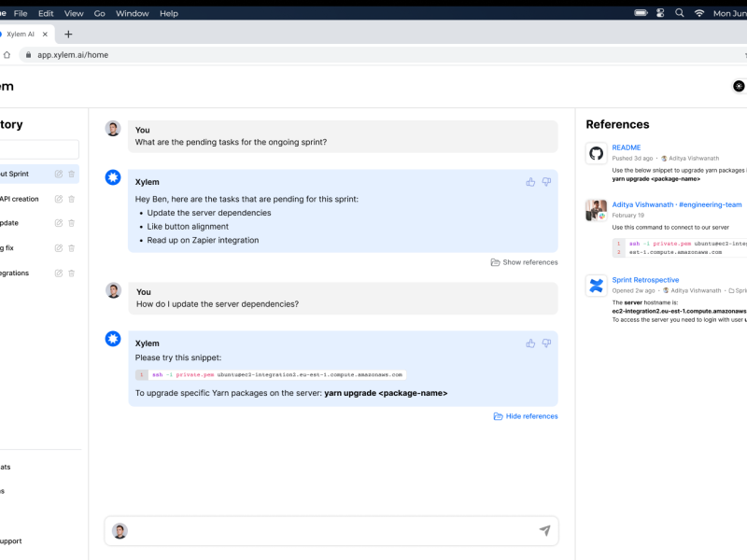
Task: Click the date 'Mon Jun' in the menu bar
Action: tap(729, 13)
